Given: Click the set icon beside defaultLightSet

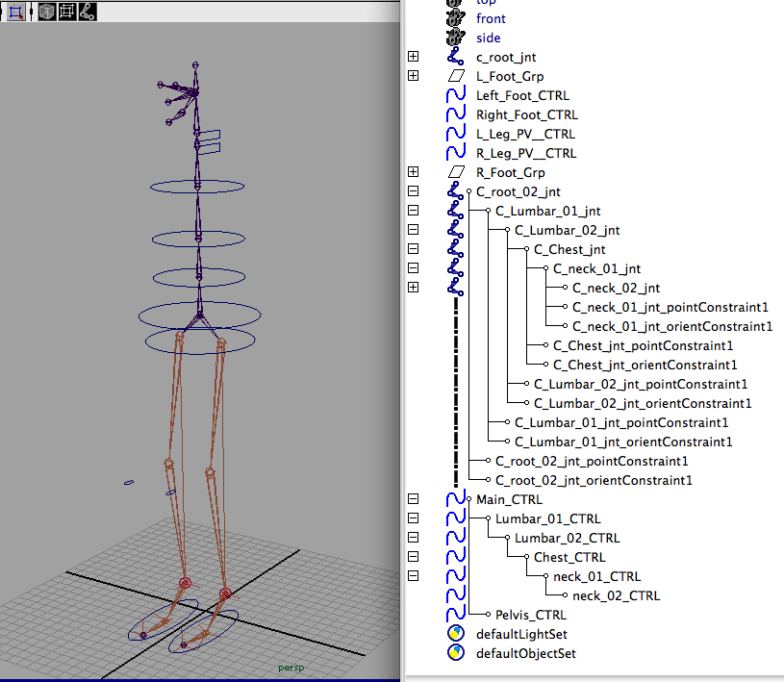Looking at the screenshot, I should click(x=456, y=634).
